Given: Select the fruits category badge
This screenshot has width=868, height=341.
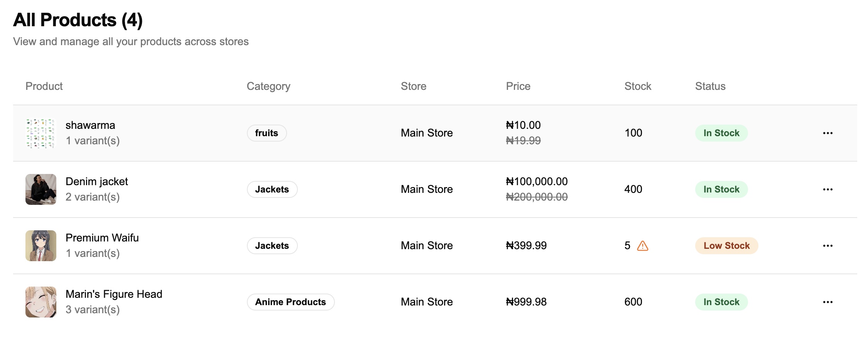Looking at the screenshot, I should point(267,133).
